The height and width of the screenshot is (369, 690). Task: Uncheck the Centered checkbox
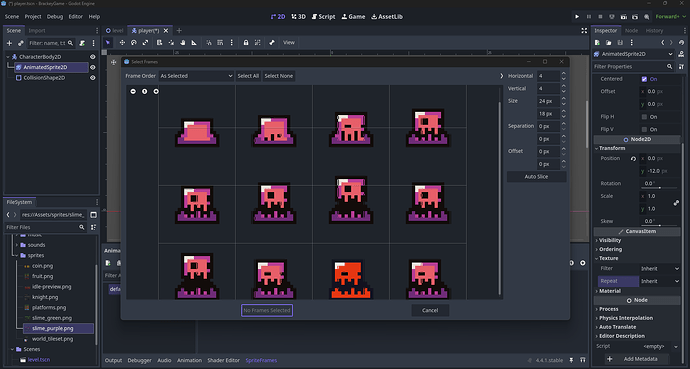click(644, 79)
